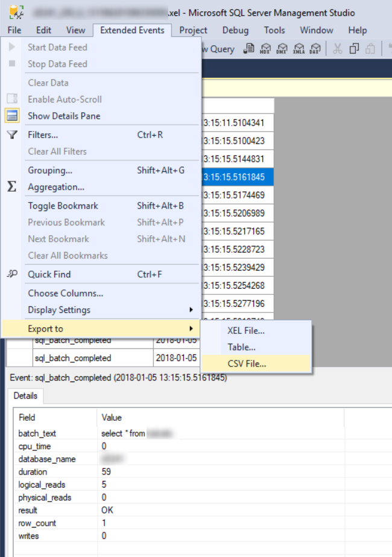The width and height of the screenshot is (392, 557).
Task: Select bottom sql_batch_completed event row
Action: point(103,357)
